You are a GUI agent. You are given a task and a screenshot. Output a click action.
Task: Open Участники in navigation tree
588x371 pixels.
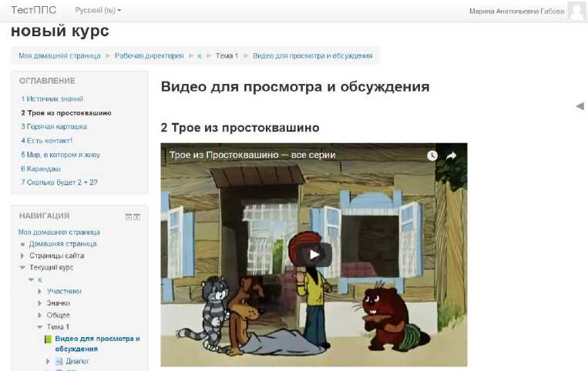[x=64, y=291]
